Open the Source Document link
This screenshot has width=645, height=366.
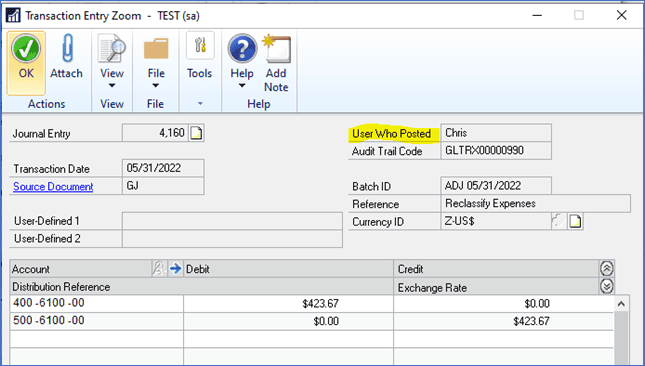pyautogui.click(x=53, y=187)
